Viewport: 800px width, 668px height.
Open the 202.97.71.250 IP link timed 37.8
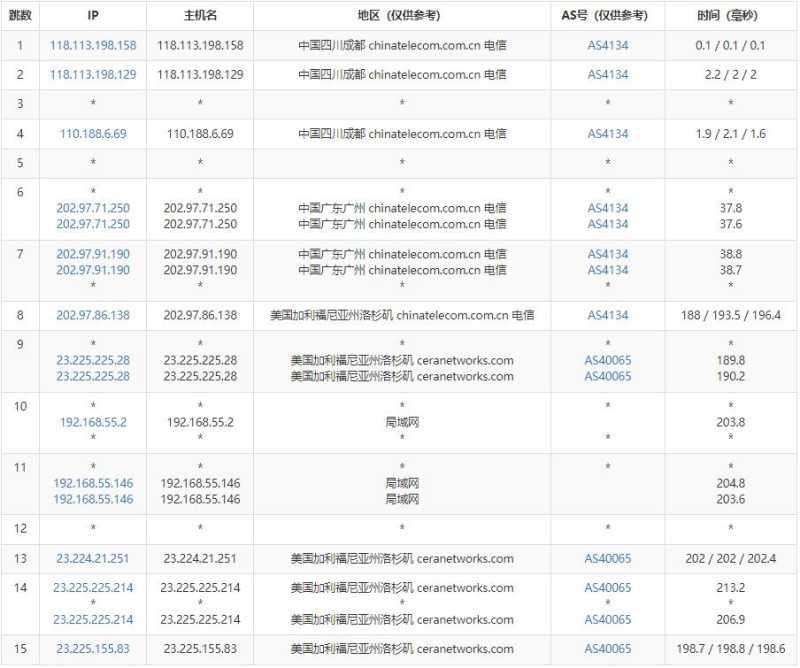93,208
